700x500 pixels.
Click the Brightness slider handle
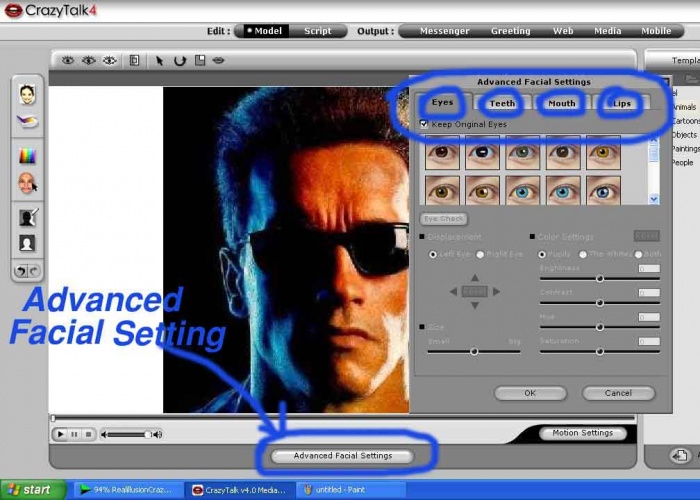600,279
